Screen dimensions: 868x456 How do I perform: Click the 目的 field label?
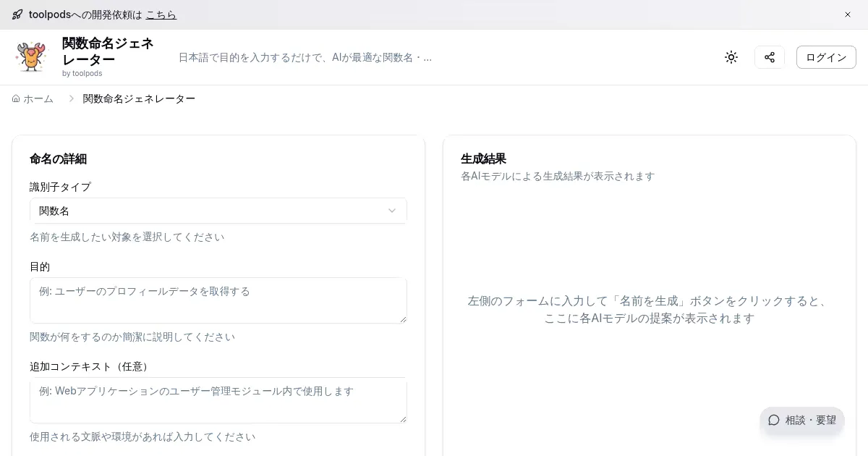[x=40, y=266]
